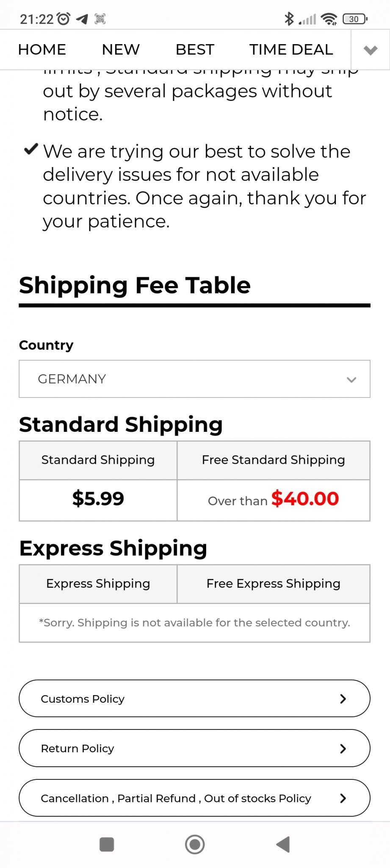The width and height of the screenshot is (390, 868).
Task: Tap the Wi-Fi status icon
Action: tap(329, 19)
